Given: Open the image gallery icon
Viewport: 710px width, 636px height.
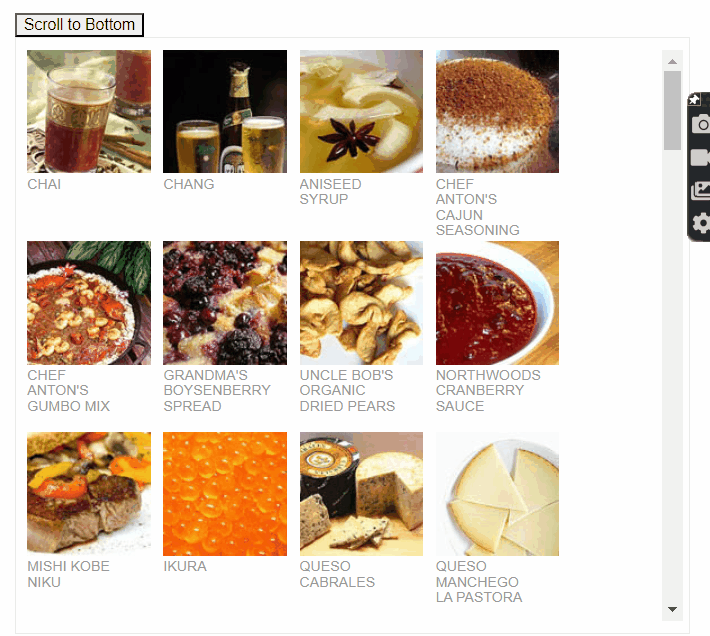Looking at the screenshot, I should click(x=700, y=190).
